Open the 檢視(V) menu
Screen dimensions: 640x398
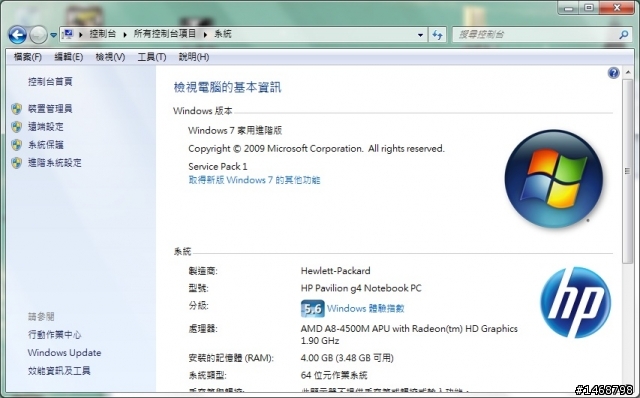110,57
